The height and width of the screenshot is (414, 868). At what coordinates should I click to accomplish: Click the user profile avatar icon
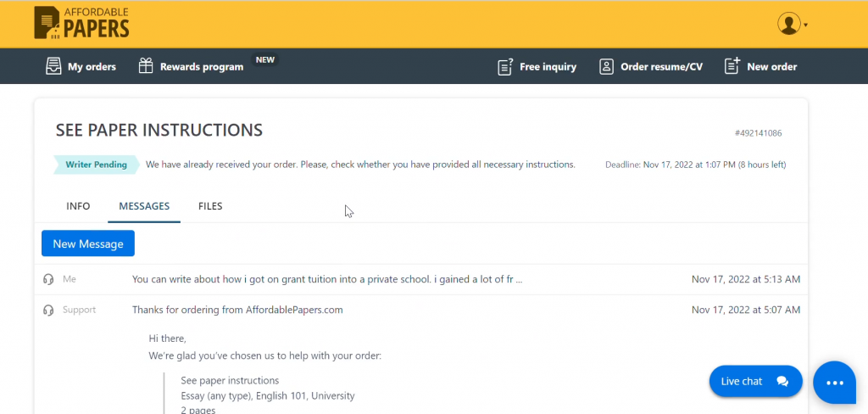point(788,24)
